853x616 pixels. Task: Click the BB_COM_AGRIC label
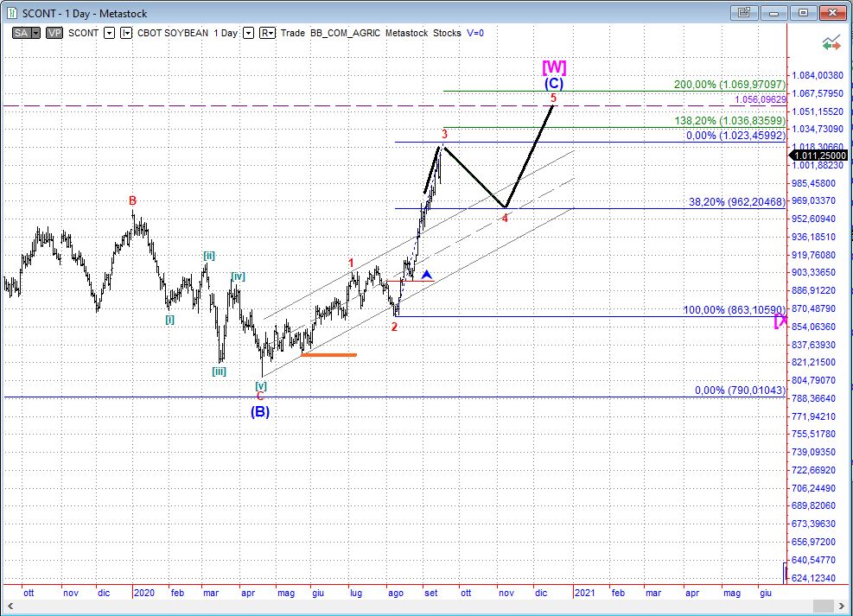345,33
